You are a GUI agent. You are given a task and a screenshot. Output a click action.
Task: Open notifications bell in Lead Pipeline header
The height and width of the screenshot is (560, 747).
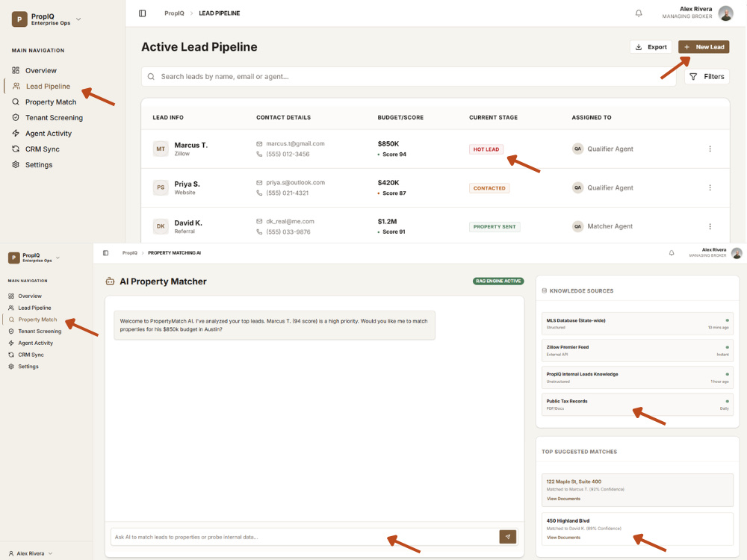tap(639, 13)
